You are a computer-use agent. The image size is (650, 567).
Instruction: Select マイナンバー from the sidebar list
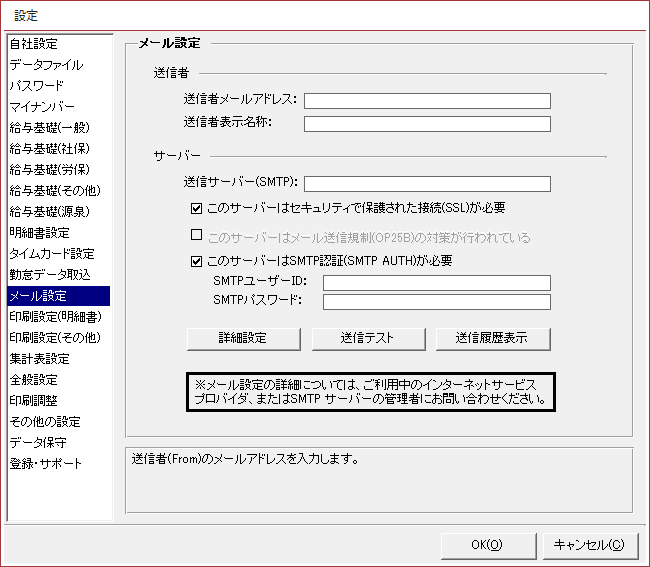click(x=42, y=107)
